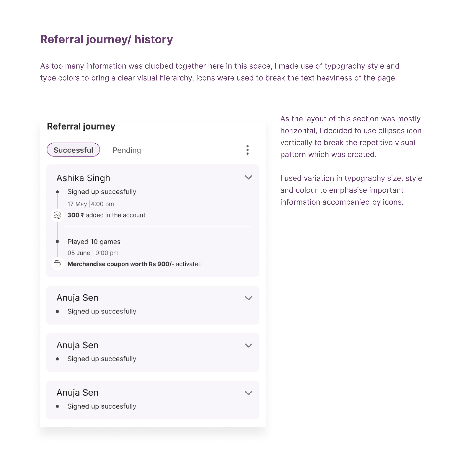Switch to the Pending tab

127,150
